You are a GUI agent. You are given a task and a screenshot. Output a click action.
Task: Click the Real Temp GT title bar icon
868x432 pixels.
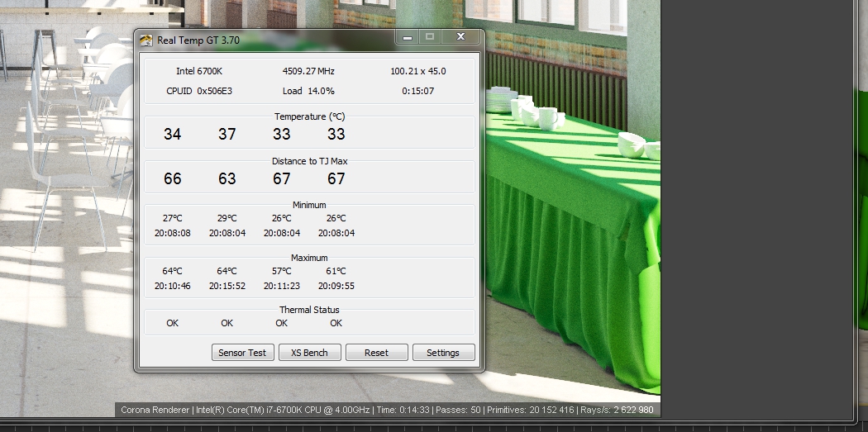(x=146, y=40)
